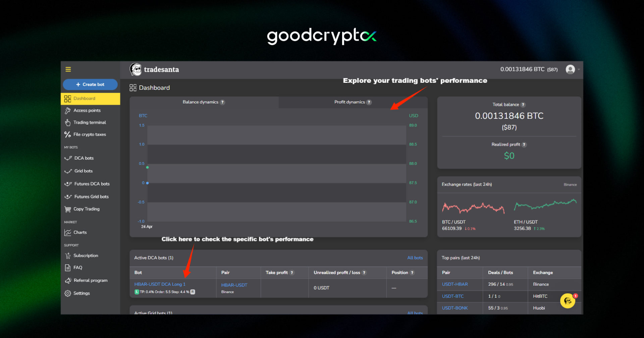Open the support chat widget
The height and width of the screenshot is (338, 644).
pyautogui.click(x=568, y=301)
